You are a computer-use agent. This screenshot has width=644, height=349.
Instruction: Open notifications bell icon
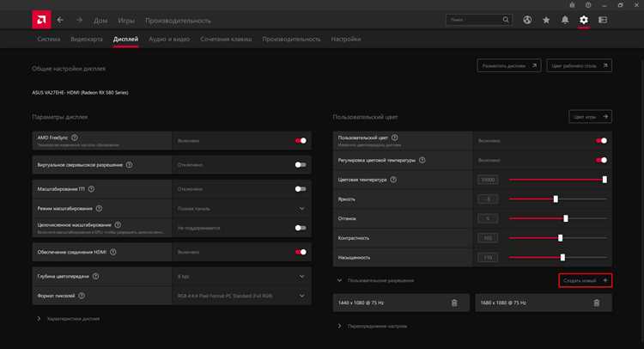(565, 20)
